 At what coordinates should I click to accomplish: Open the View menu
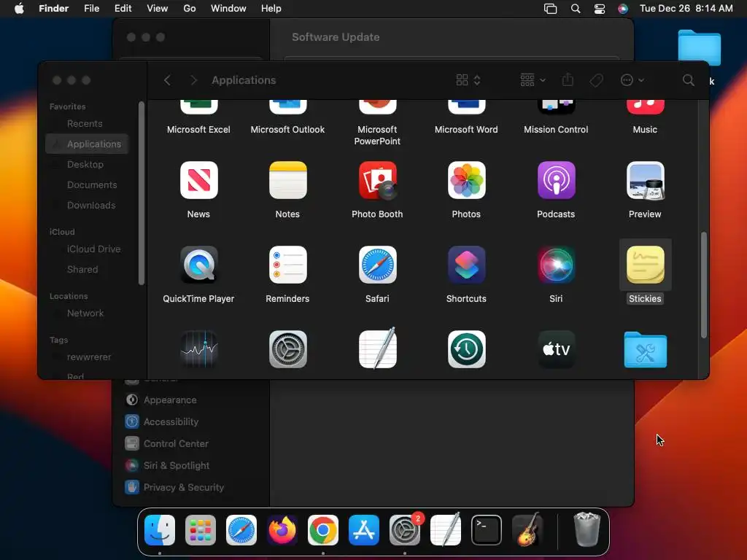[x=158, y=9]
